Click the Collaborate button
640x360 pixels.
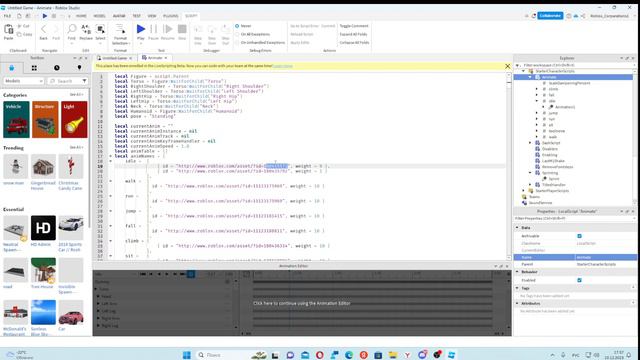(x=550, y=16)
